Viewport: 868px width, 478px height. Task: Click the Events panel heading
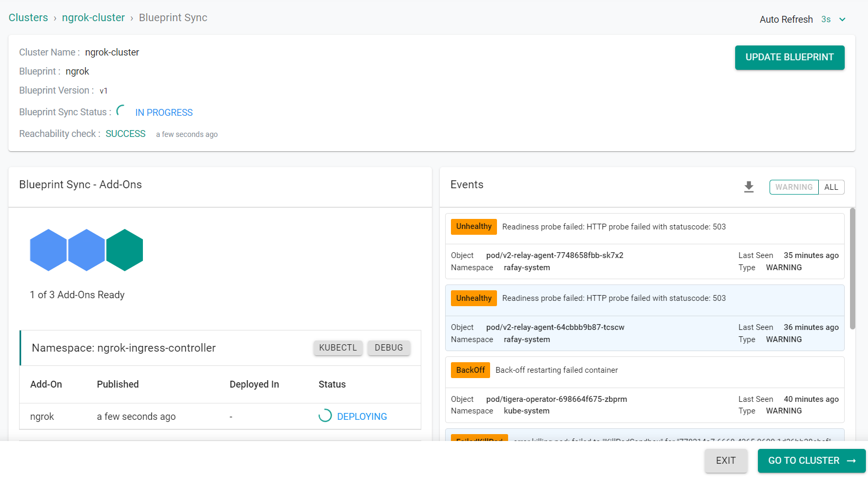tap(467, 185)
